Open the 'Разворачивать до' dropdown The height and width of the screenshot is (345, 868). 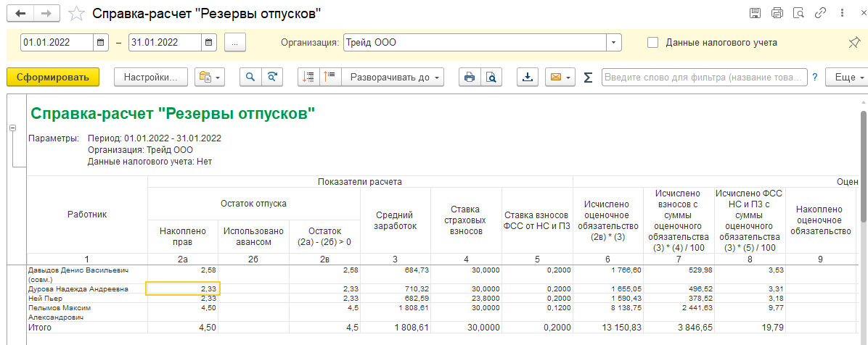(x=393, y=78)
